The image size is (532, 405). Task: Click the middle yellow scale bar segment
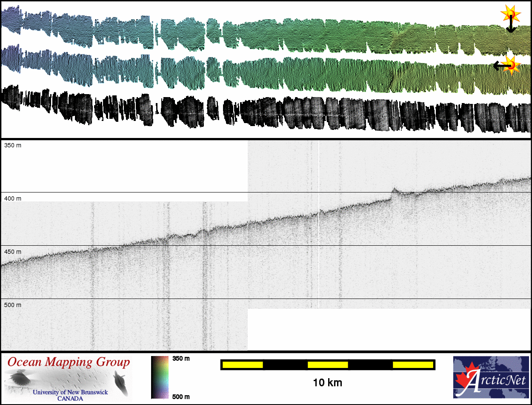point(328,365)
